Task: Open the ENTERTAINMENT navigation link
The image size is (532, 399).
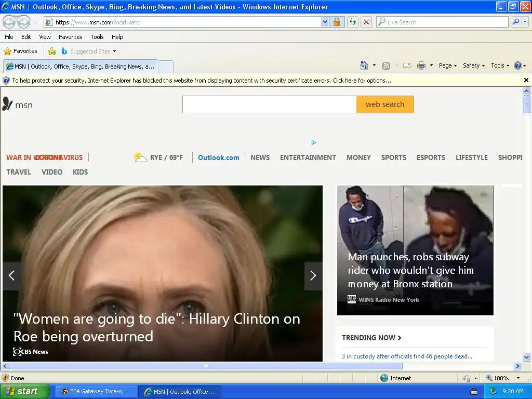Action: [308, 157]
